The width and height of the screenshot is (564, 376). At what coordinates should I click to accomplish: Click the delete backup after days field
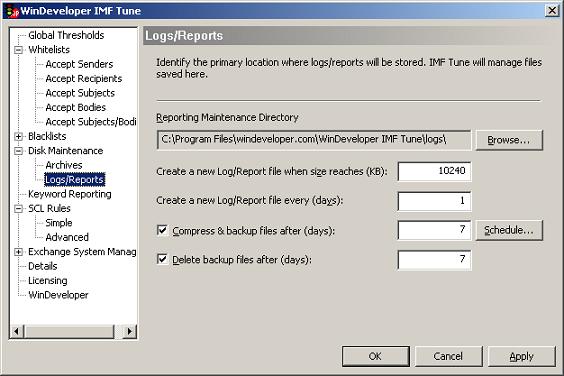pos(435,259)
